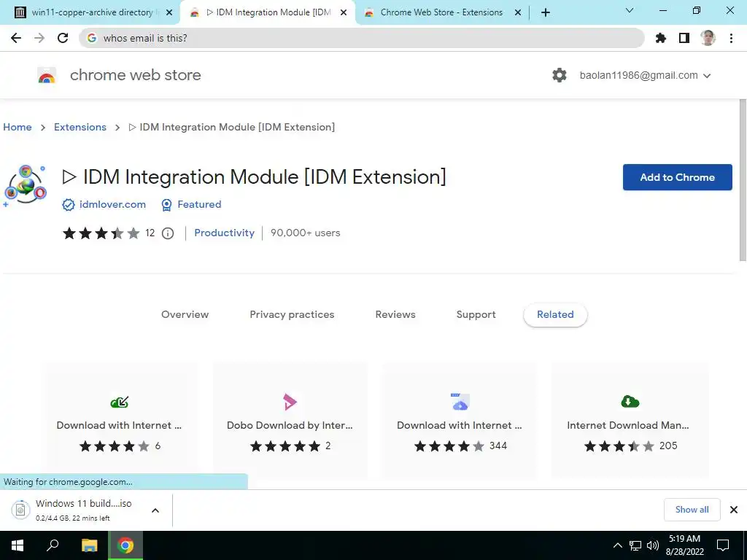
Task: Go back with the browser back arrow
Action: [16, 38]
